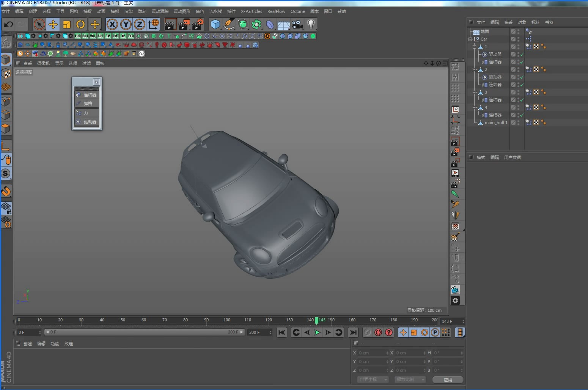Open the Light object icon
The image size is (588, 390).
(x=311, y=25)
